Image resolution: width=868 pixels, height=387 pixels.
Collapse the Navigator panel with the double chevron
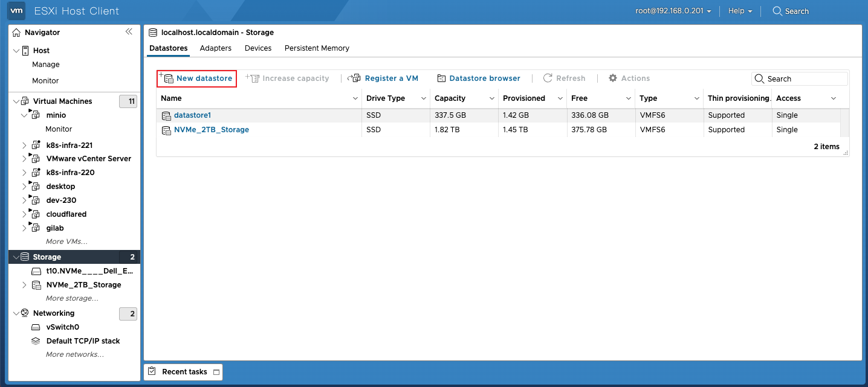pos(129,32)
